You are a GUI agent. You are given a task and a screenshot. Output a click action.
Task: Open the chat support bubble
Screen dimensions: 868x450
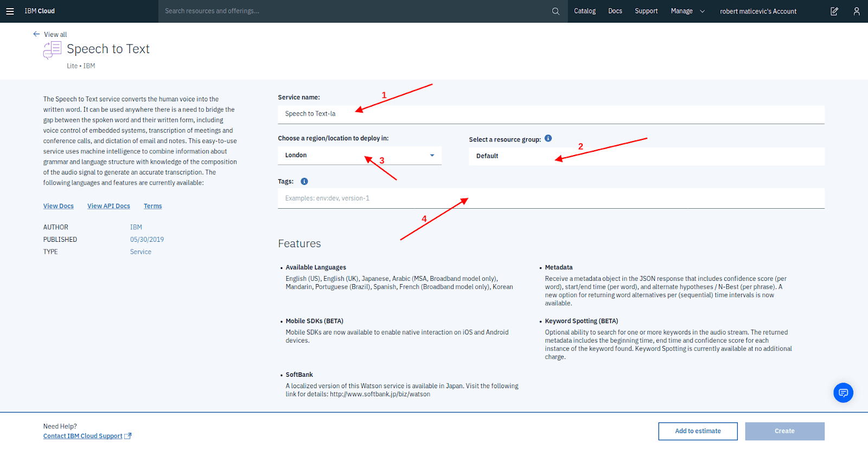[843, 393]
